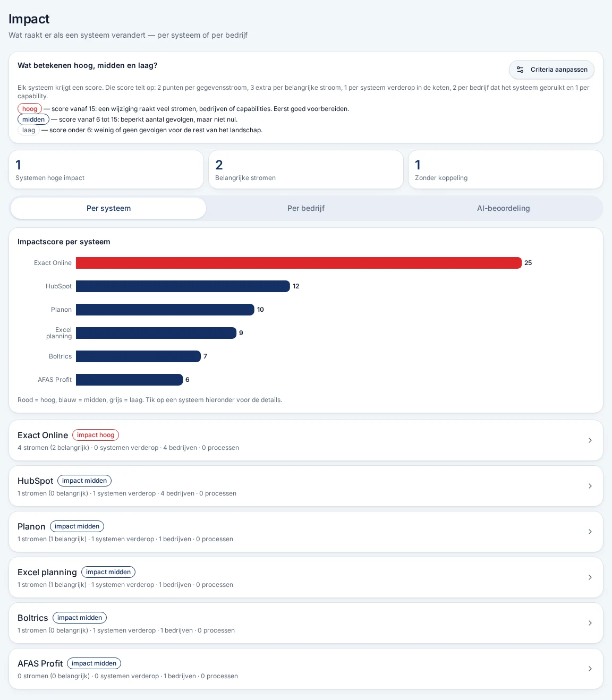This screenshot has width=612, height=700.
Task: Click the 'Impactscore per systeem' heading
Action: pos(64,242)
